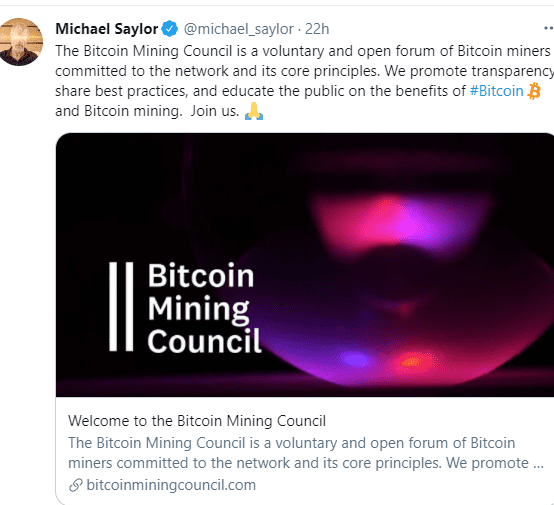This screenshot has height=505, width=554.
Task: Open the #Bitcoin hashtag
Action: [496, 91]
